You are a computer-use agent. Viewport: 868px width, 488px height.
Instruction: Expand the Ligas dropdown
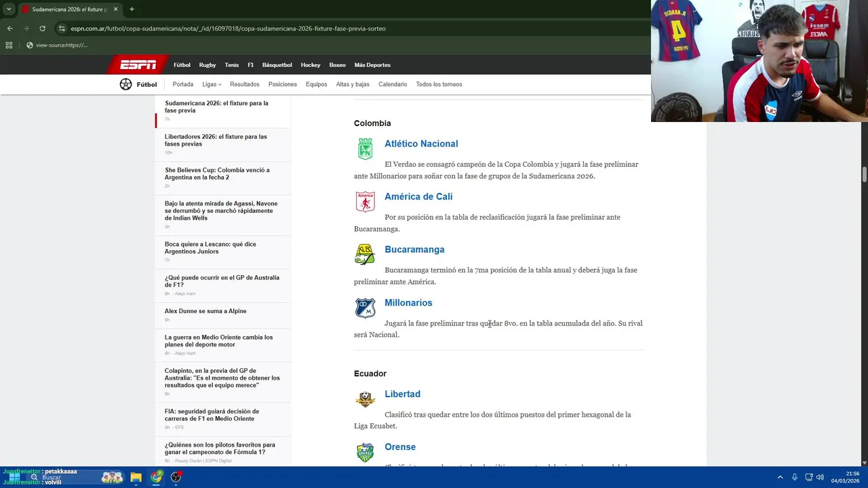point(212,85)
